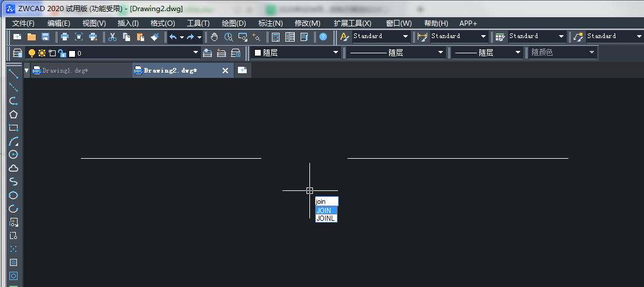Select the Polygon tool in left toolbar
The image size is (644, 287).
[x=13, y=114]
